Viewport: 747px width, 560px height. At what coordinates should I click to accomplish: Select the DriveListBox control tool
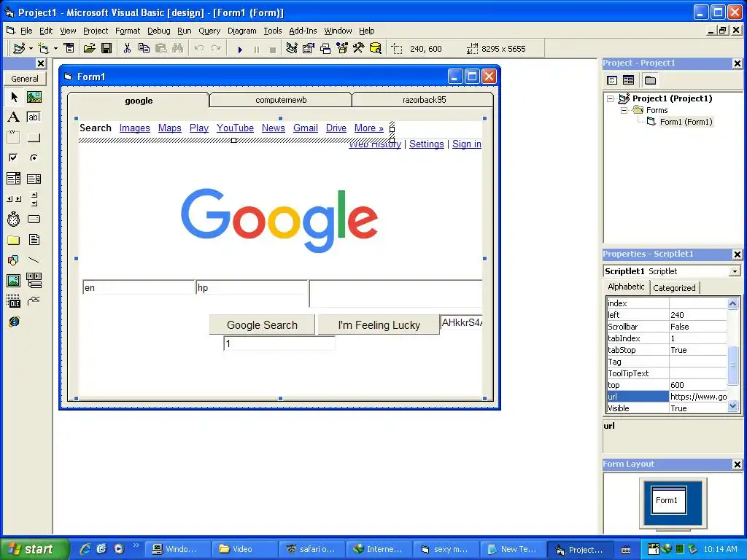pos(34,219)
